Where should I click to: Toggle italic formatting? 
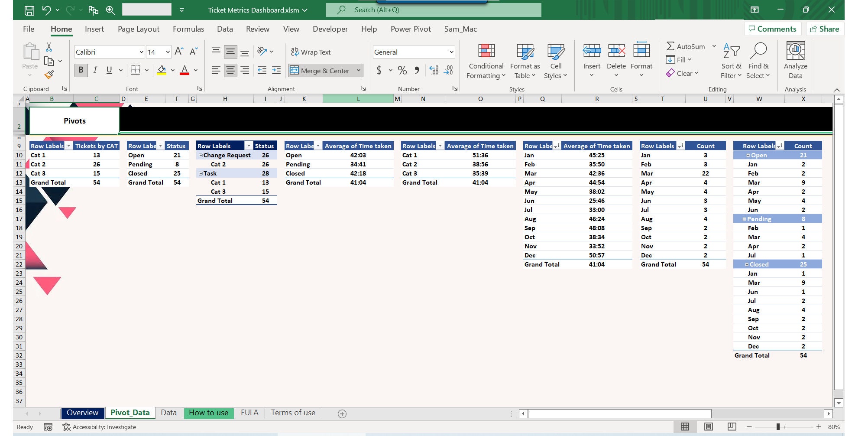[x=95, y=70]
